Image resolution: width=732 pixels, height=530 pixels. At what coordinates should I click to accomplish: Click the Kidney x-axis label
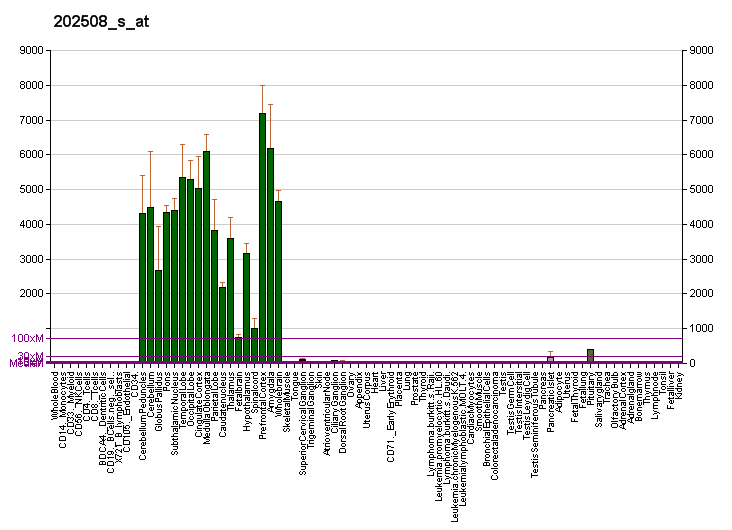678,385
